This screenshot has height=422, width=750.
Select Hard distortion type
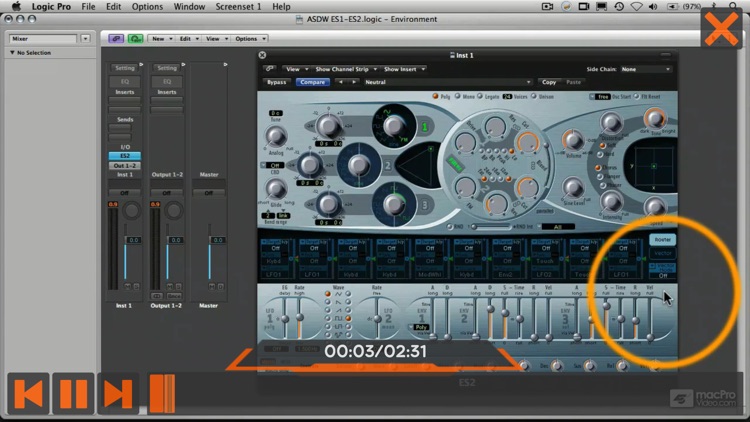click(x=600, y=155)
